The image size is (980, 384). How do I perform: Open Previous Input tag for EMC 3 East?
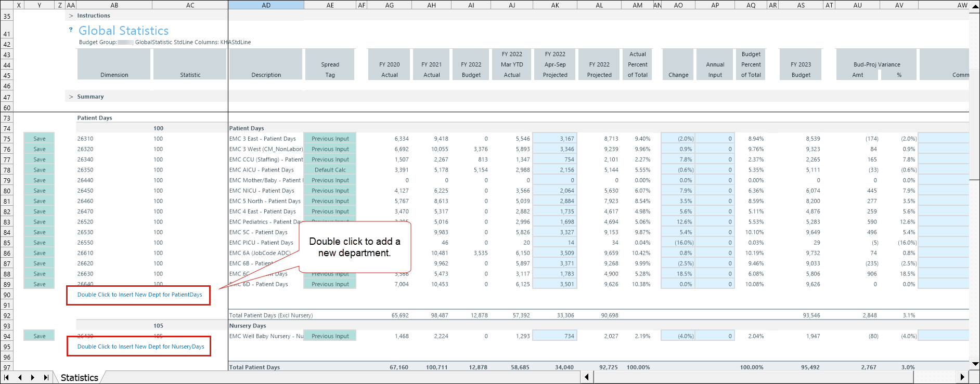pos(330,139)
